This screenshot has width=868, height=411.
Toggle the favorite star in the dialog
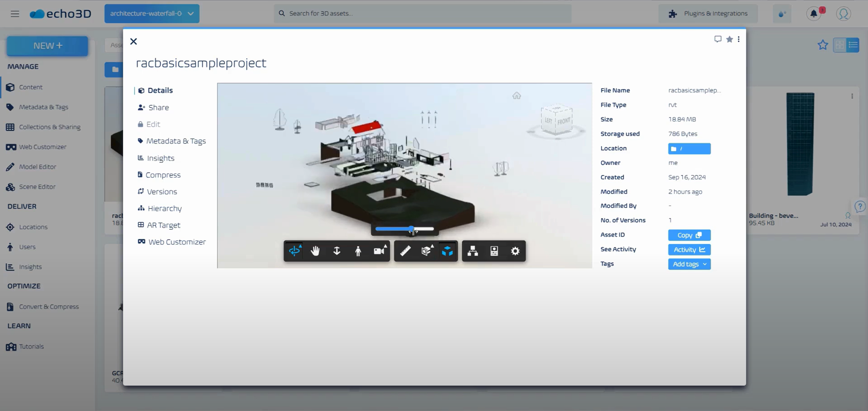tap(729, 39)
